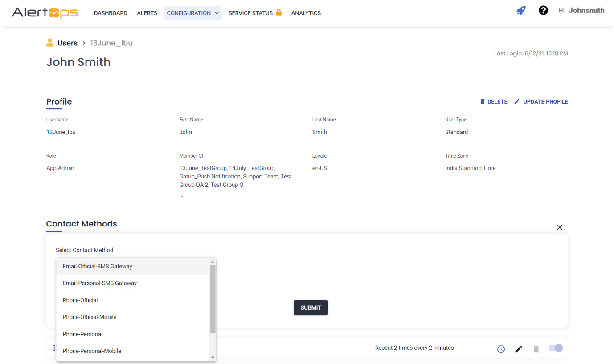Viewport: 614px width, 364px height.
Task: Click the pencil edit icon in contact row
Action: coord(518,349)
